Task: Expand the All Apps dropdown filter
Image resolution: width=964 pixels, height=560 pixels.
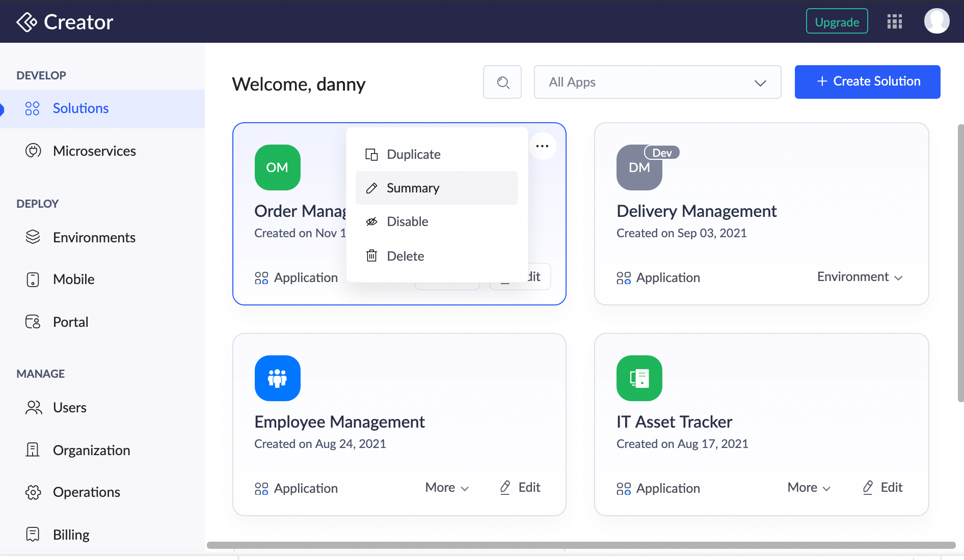Action: tap(657, 82)
